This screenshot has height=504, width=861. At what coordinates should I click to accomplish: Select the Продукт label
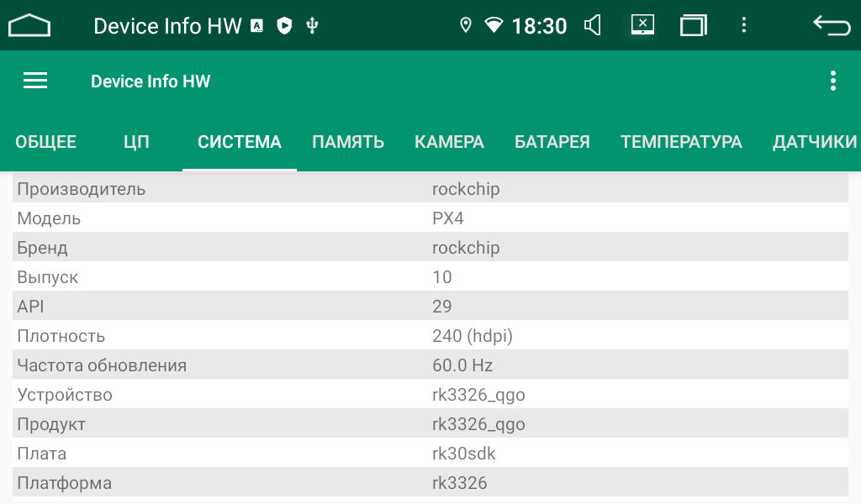click(51, 424)
